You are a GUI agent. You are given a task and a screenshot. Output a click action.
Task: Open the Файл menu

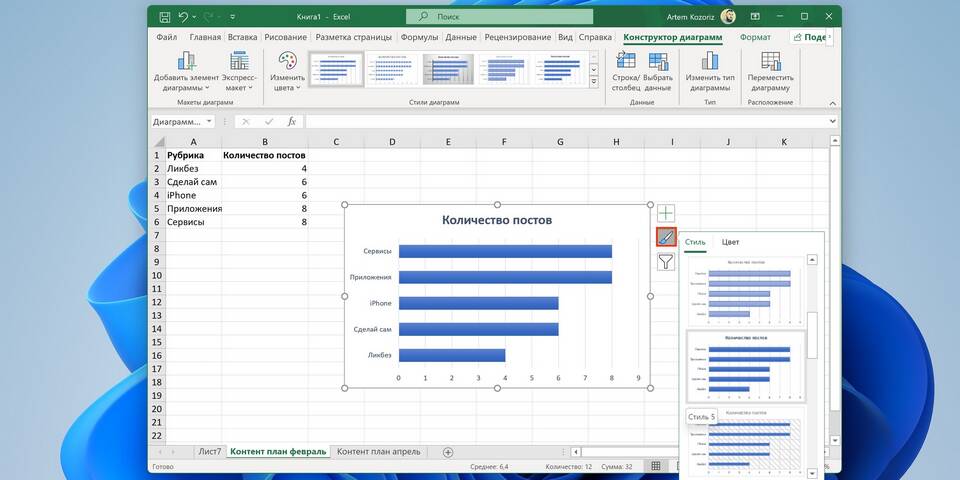pyautogui.click(x=167, y=37)
